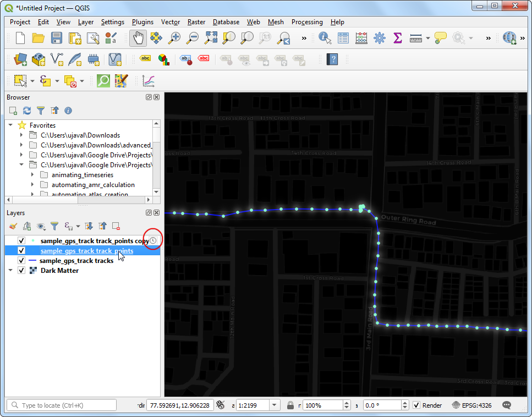
Task: Open messages log speech bubble in status bar
Action: (x=507, y=405)
